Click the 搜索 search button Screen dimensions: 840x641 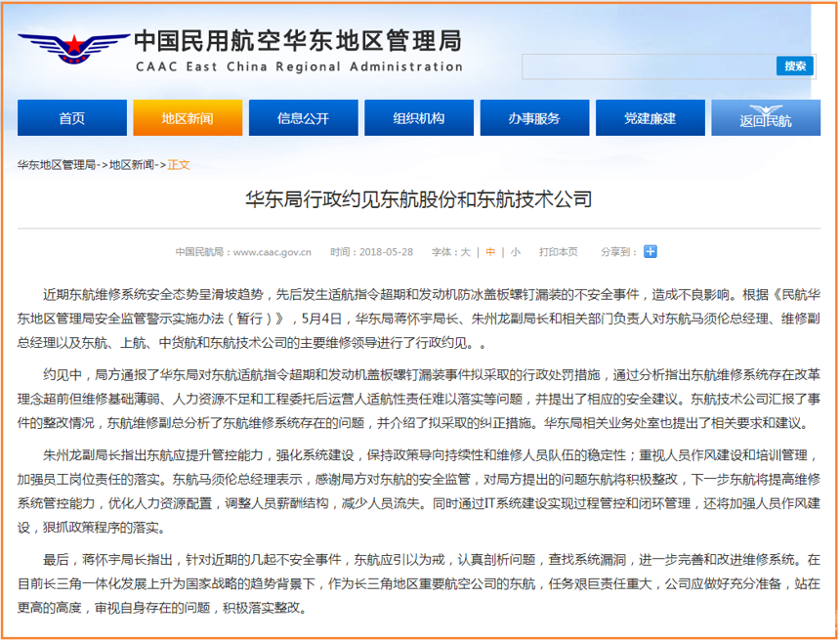[795, 65]
